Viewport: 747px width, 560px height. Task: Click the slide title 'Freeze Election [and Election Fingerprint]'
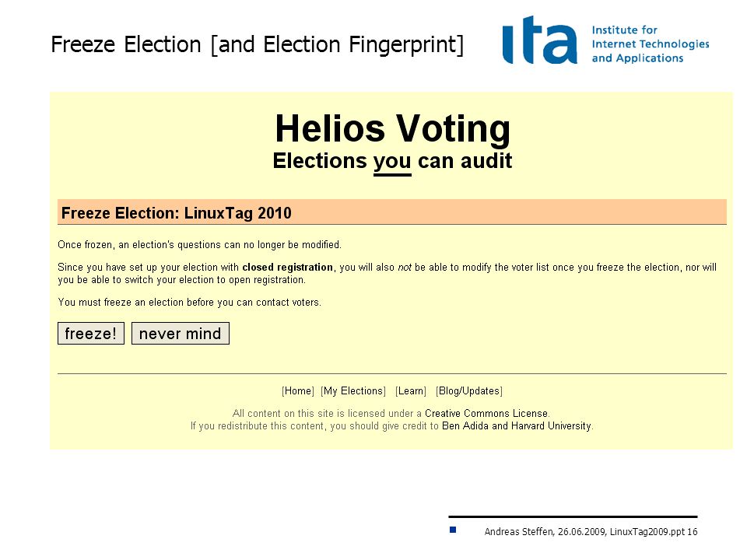pos(257,45)
